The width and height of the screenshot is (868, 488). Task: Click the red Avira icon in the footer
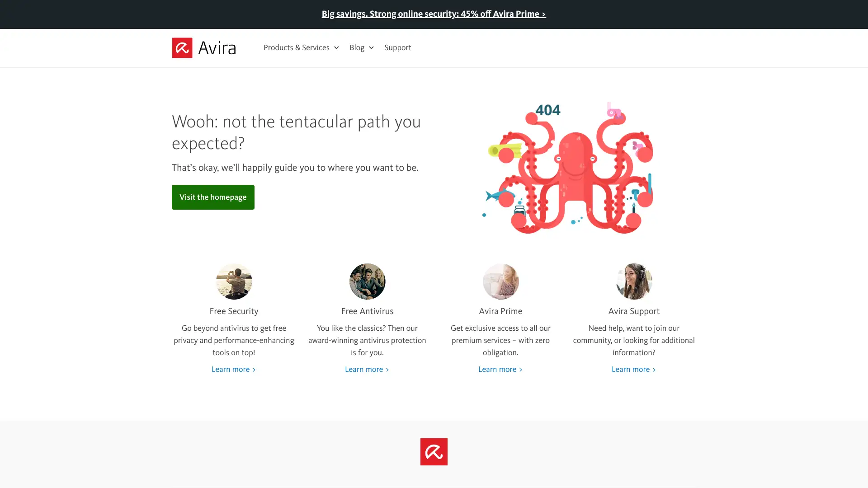[x=434, y=451]
